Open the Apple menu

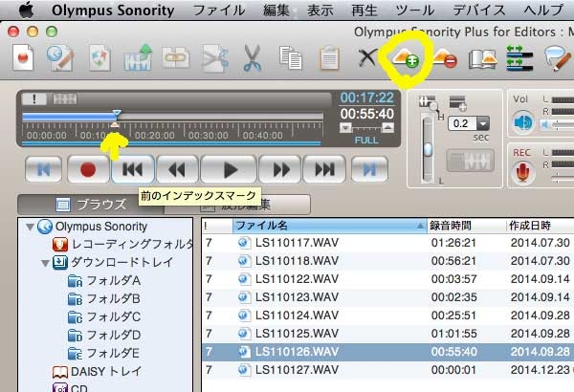click(27, 11)
